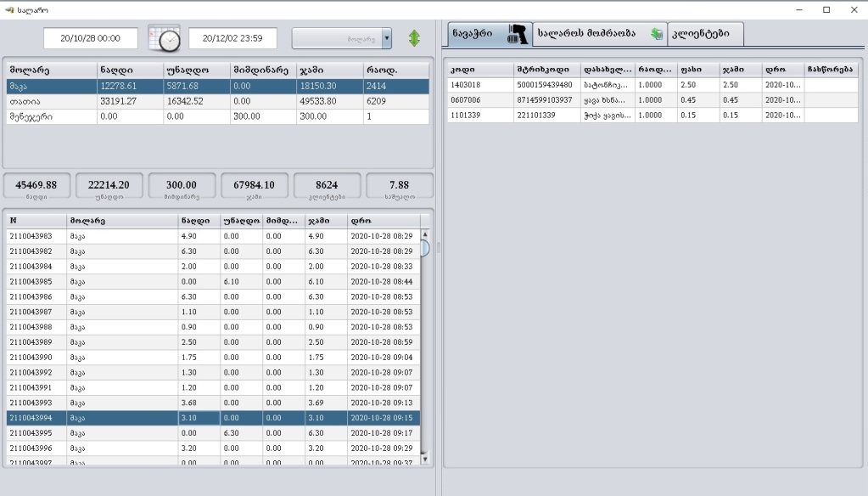This screenshot has width=868, height=496.
Task: Click the barcode scanner icon on ნავაჭრი tab
Action: [517, 34]
